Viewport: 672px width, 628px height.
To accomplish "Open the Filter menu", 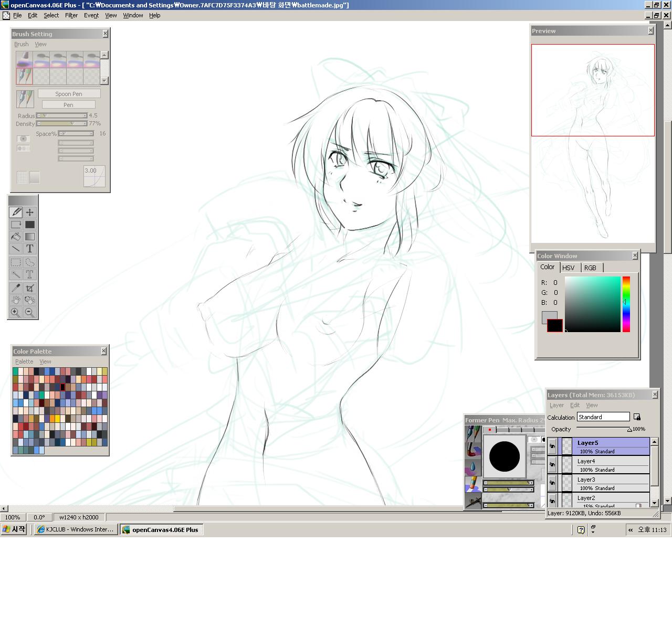I will point(71,15).
